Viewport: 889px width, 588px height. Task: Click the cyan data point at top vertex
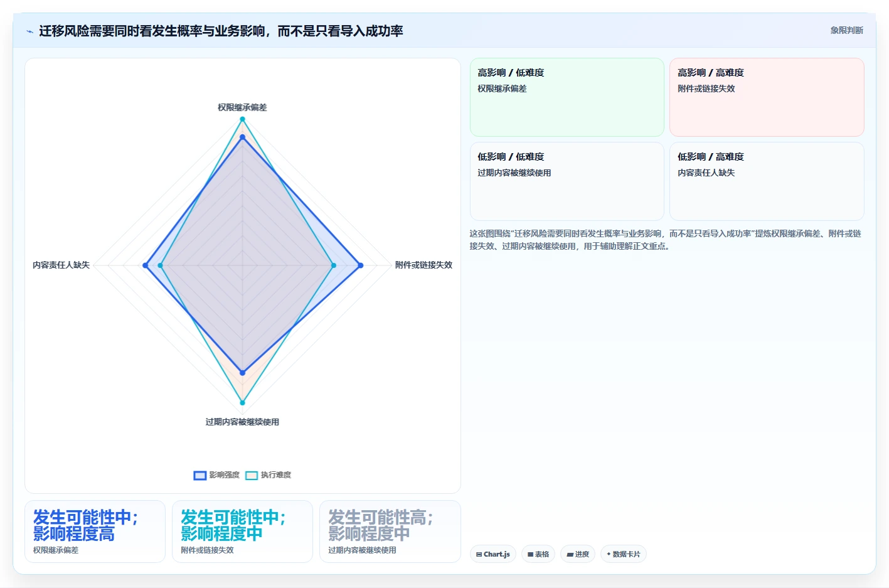click(242, 119)
